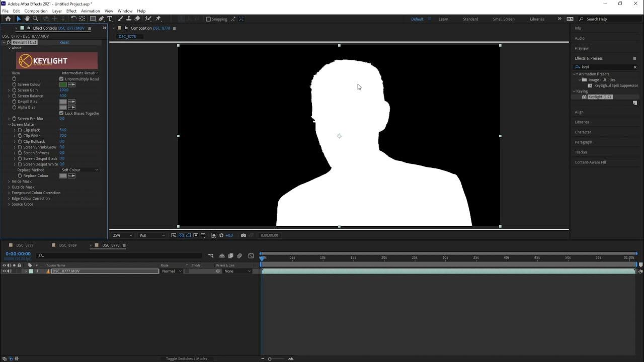The height and width of the screenshot is (362, 644).
Task: Open the Character panel
Action: pyautogui.click(x=583, y=132)
